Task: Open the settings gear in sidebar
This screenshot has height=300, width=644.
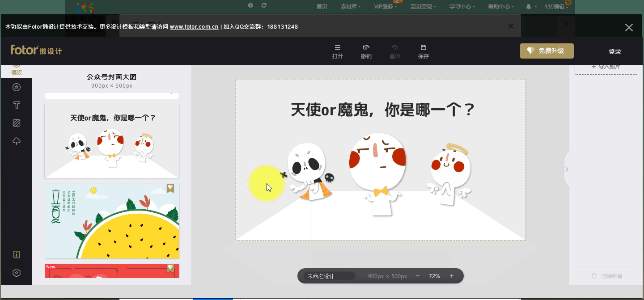Action: [x=17, y=273]
